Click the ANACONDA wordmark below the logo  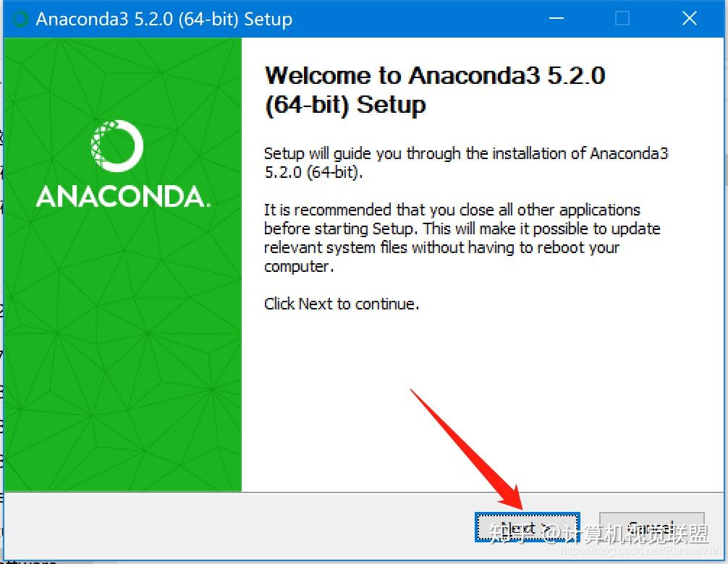(x=123, y=196)
